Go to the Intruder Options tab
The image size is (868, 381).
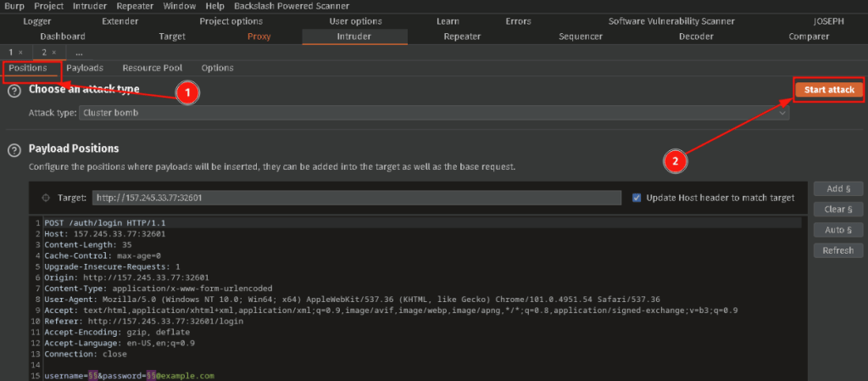tap(217, 68)
